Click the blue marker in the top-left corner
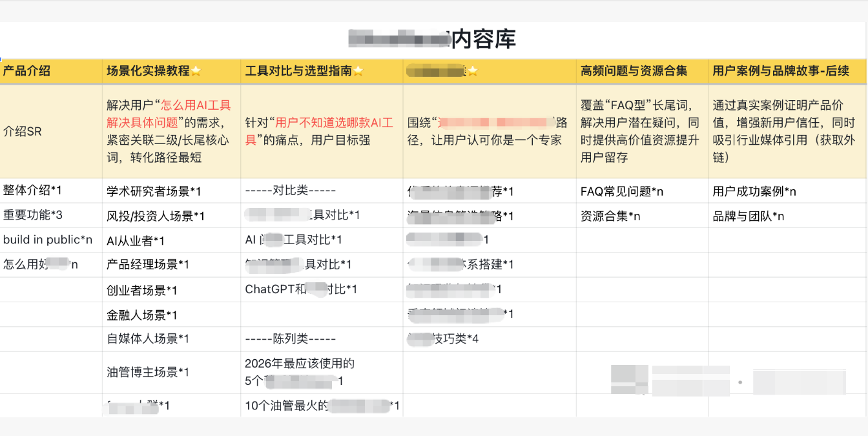The height and width of the screenshot is (436, 868). click(3, 59)
